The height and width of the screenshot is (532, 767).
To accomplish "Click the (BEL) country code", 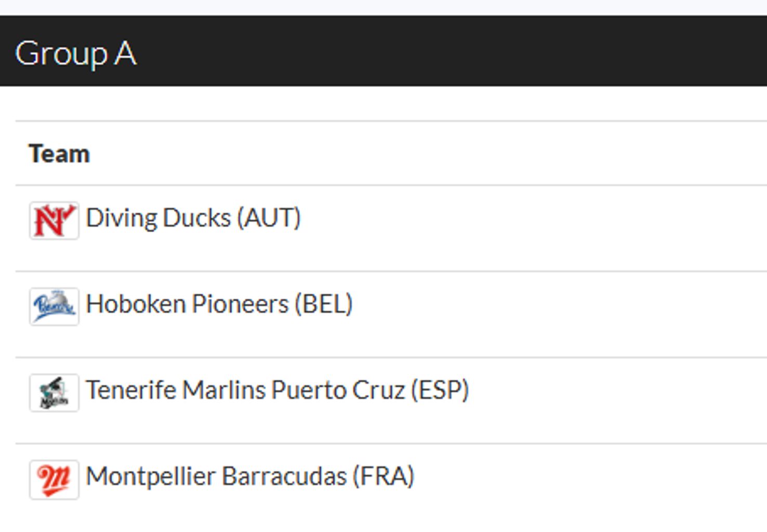I will click(324, 304).
